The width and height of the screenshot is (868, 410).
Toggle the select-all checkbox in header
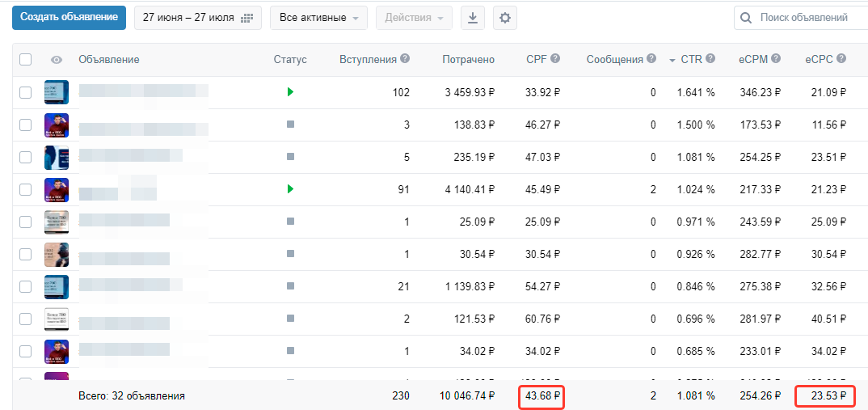click(x=26, y=59)
